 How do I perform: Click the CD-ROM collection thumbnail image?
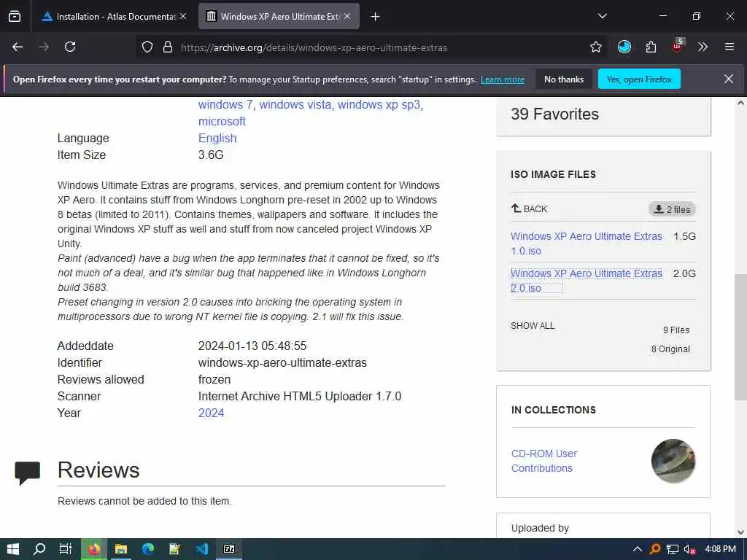click(673, 461)
